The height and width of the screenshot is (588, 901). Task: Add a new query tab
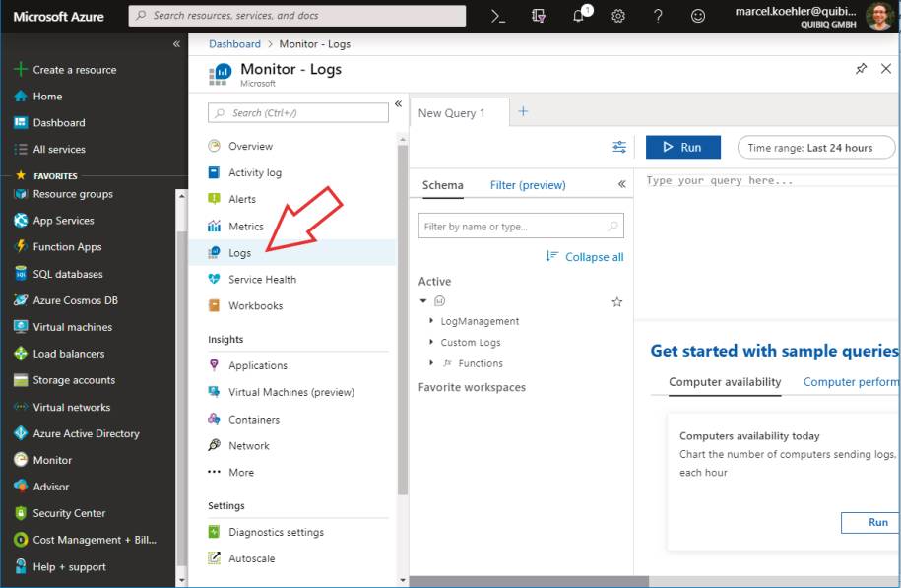pos(523,111)
